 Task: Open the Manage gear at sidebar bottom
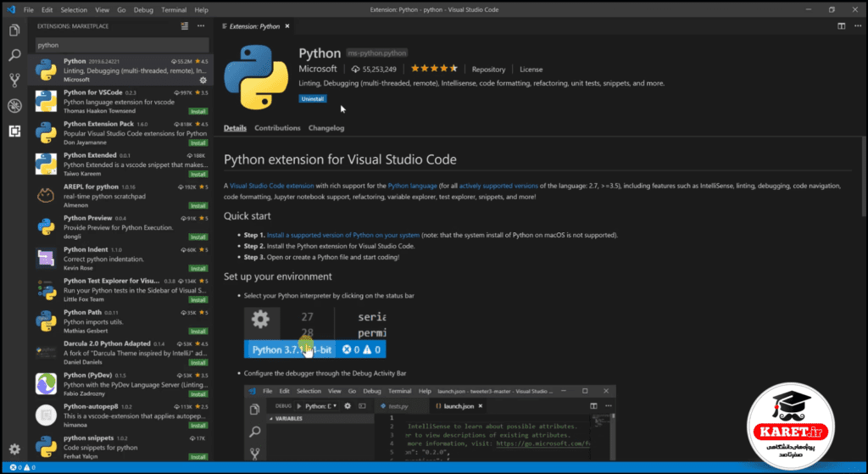click(15, 449)
